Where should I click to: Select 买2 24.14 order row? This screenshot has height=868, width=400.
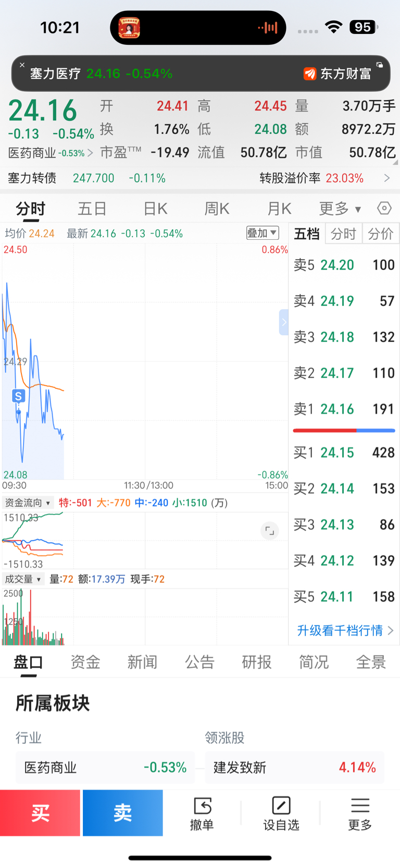(x=344, y=488)
